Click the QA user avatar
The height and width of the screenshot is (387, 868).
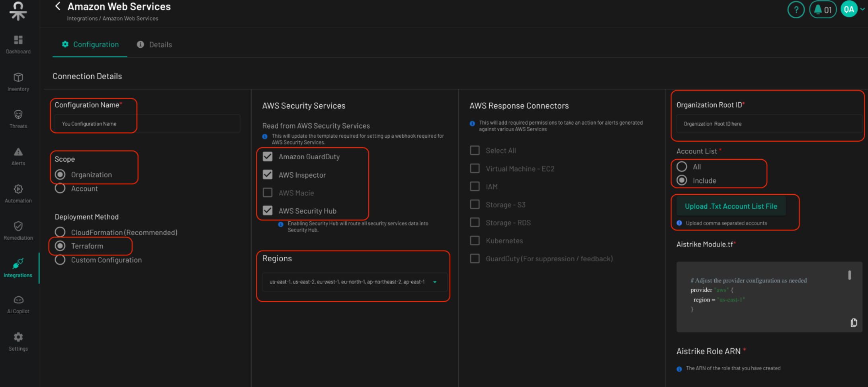[x=849, y=9]
